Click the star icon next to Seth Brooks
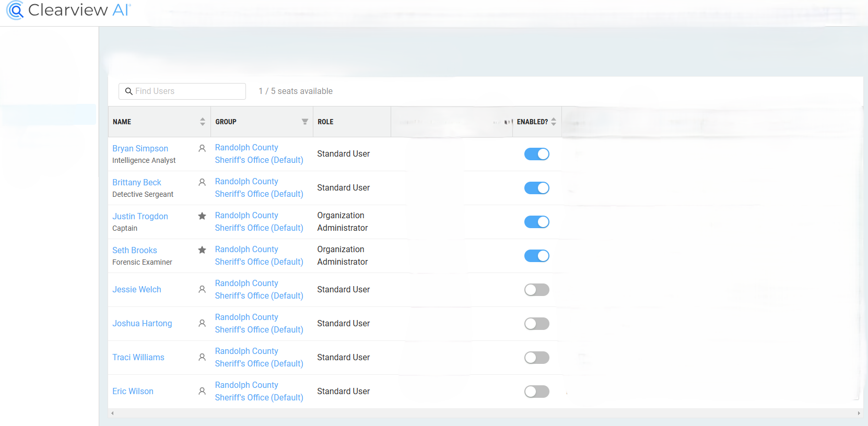The image size is (868, 426). coord(202,250)
